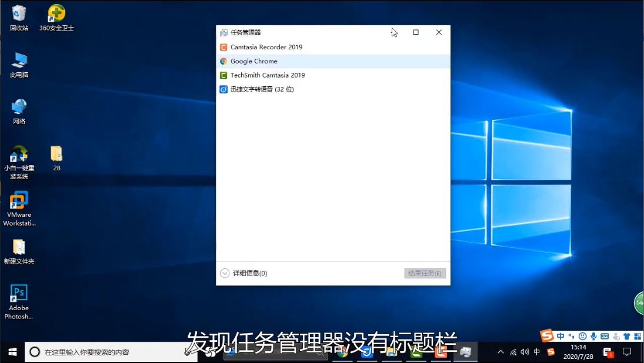Expand 详细信息 in Task Manager
Image resolution: width=644 pixels, height=363 pixels.
pyautogui.click(x=244, y=273)
